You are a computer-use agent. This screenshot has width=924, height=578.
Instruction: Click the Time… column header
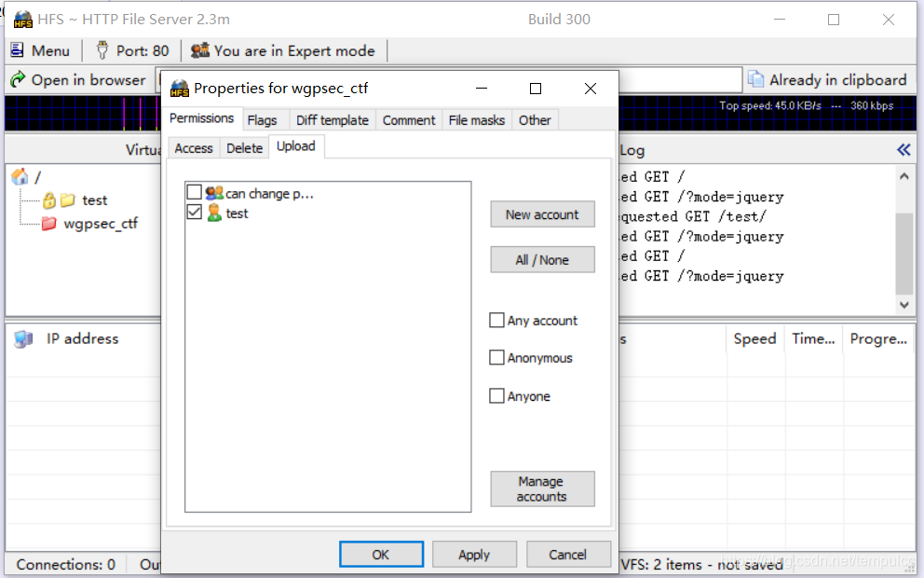tap(813, 338)
